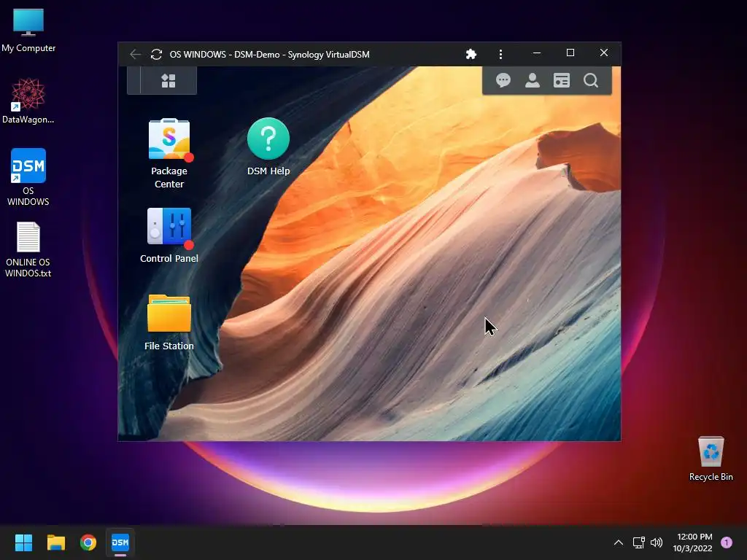The width and height of the screenshot is (747, 560).
Task: Maximize the Synology VirtualDSM window
Action: pos(570,52)
